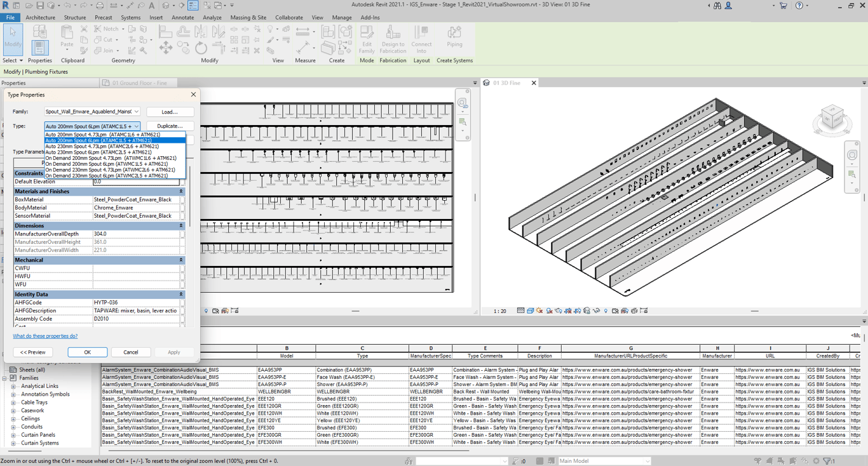Open the Architecture ribbon tab

coord(40,18)
